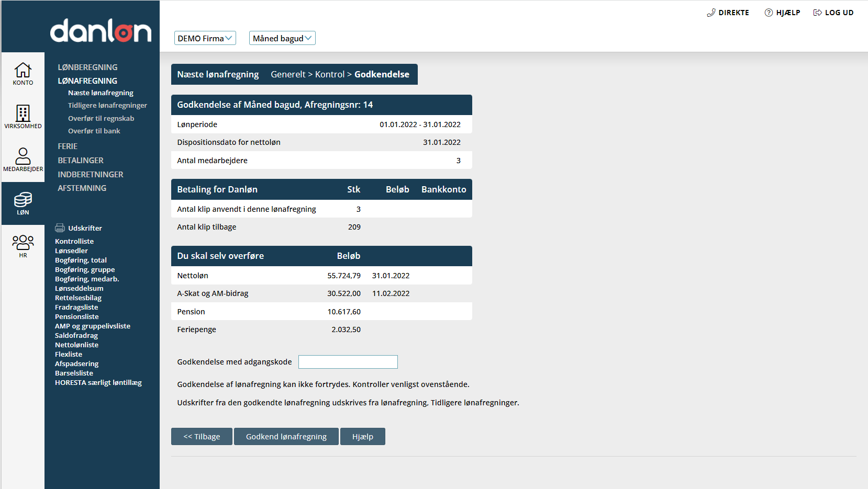
Task: Click the Direkte phone icon
Action: coord(711,13)
